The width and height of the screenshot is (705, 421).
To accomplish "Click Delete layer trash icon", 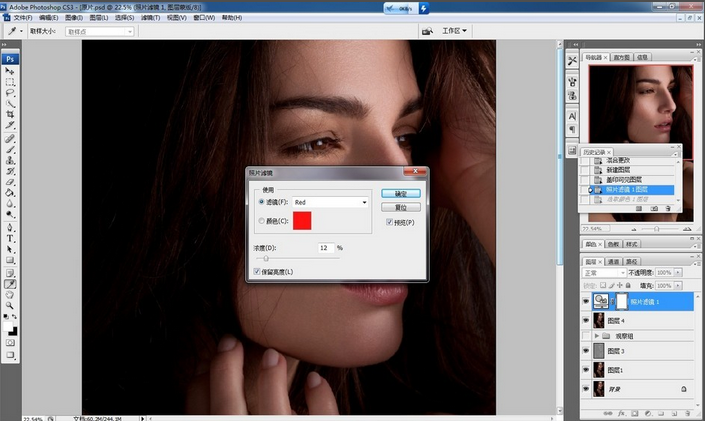I will [x=687, y=413].
